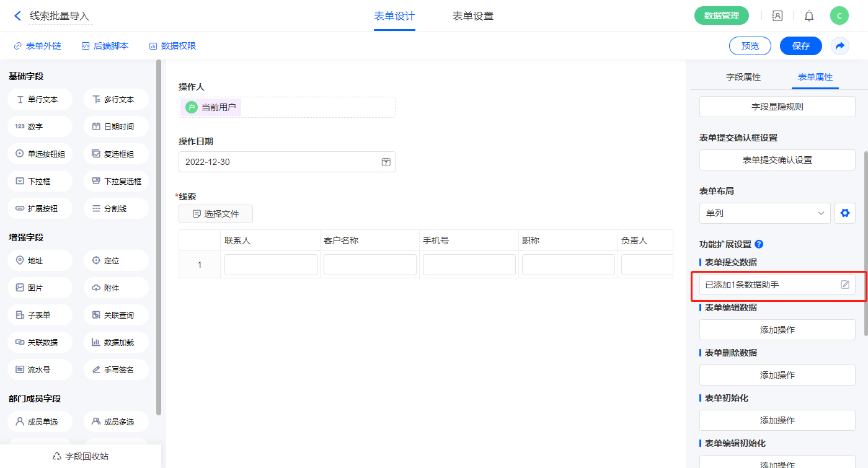Add the 单选按钮组 radio field
Viewport: 868px width, 468px height.
pos(40,154)
